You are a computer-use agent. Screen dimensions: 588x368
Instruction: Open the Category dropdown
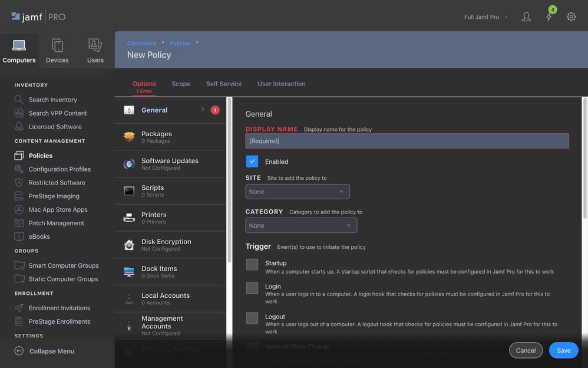pos(301,225)
